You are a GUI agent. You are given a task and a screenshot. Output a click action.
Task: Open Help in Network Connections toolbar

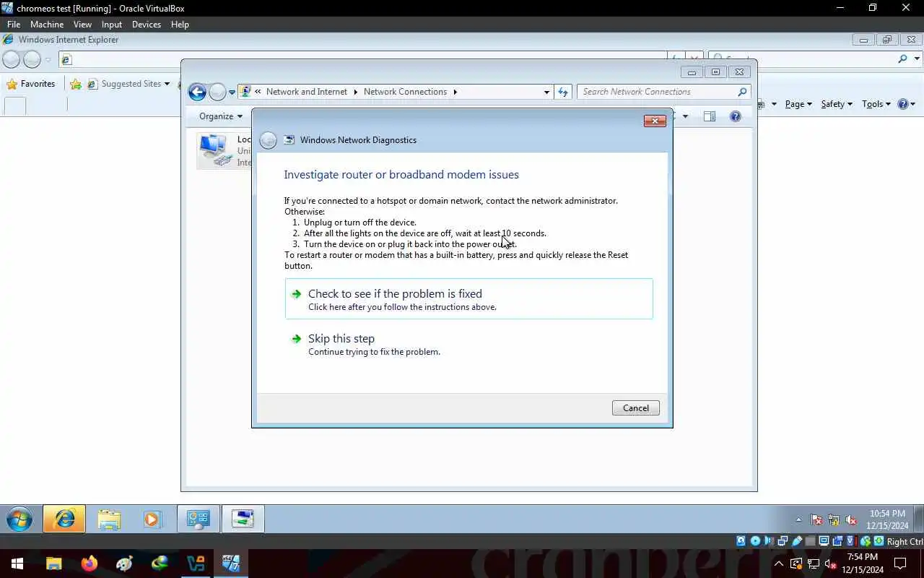[x=736, y=116]
